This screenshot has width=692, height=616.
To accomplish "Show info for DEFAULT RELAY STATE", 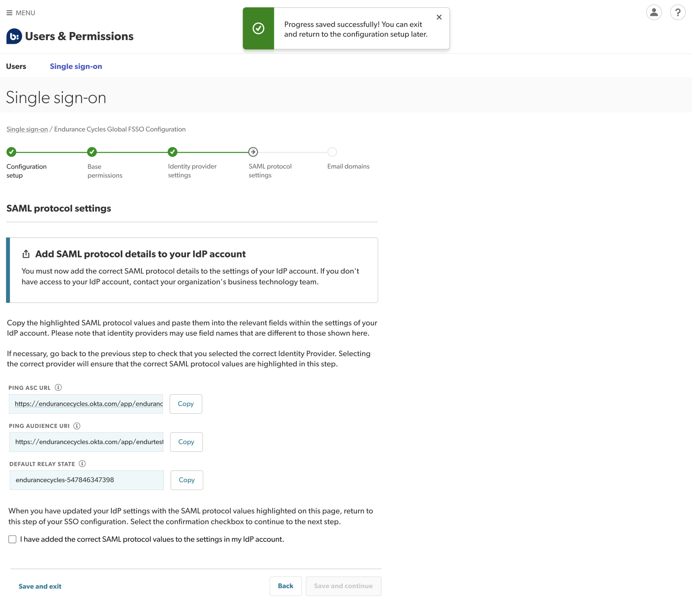I will [82, 464].
